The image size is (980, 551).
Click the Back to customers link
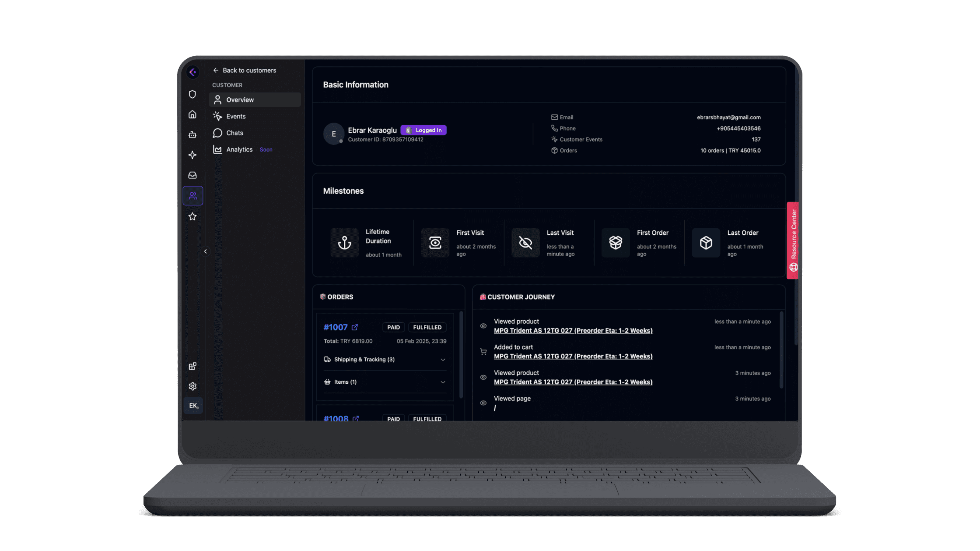tap(249, 70)
